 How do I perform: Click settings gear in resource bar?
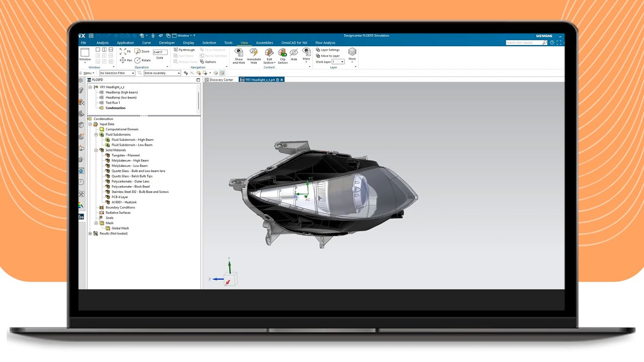80,80
